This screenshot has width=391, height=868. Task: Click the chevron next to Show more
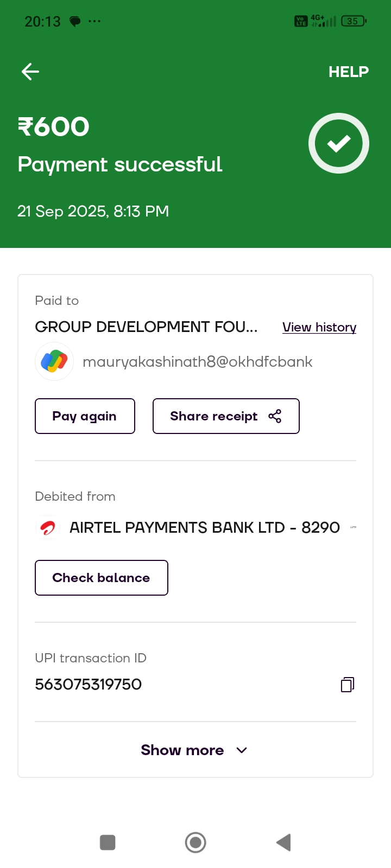242,750
